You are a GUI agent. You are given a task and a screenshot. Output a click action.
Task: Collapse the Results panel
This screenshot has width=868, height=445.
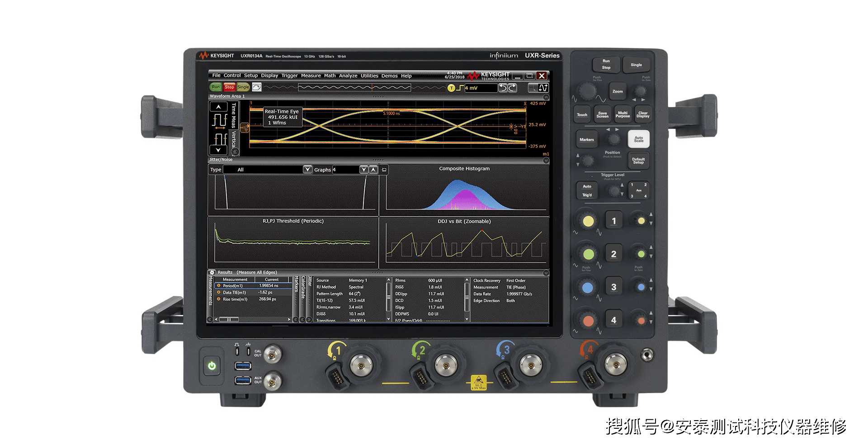546,273
